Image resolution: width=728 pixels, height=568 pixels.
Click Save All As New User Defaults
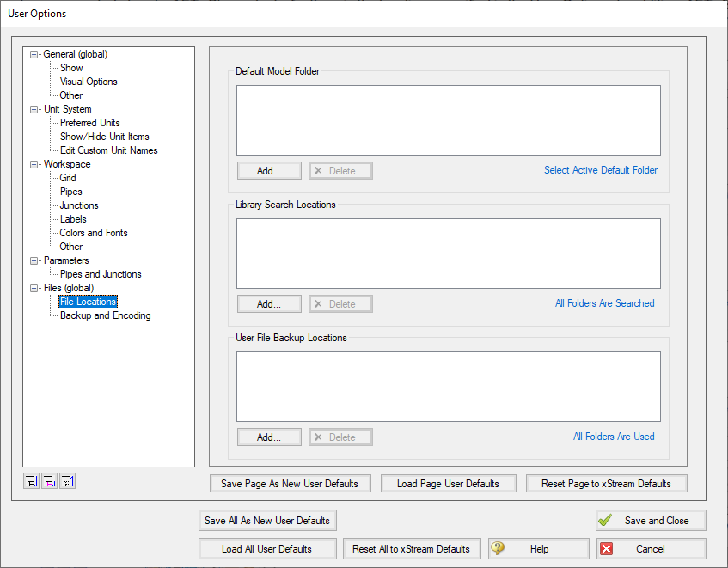[x=267, y=521]
